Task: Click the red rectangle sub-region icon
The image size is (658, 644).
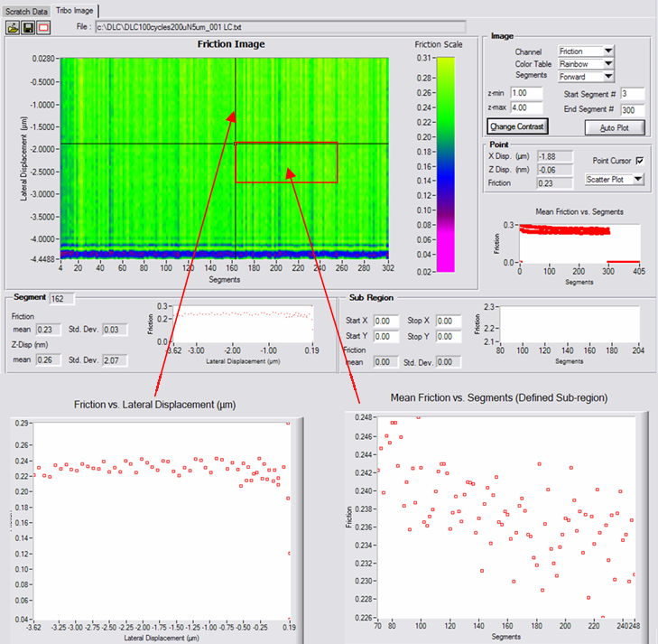Action: click(x=43, y=27)
